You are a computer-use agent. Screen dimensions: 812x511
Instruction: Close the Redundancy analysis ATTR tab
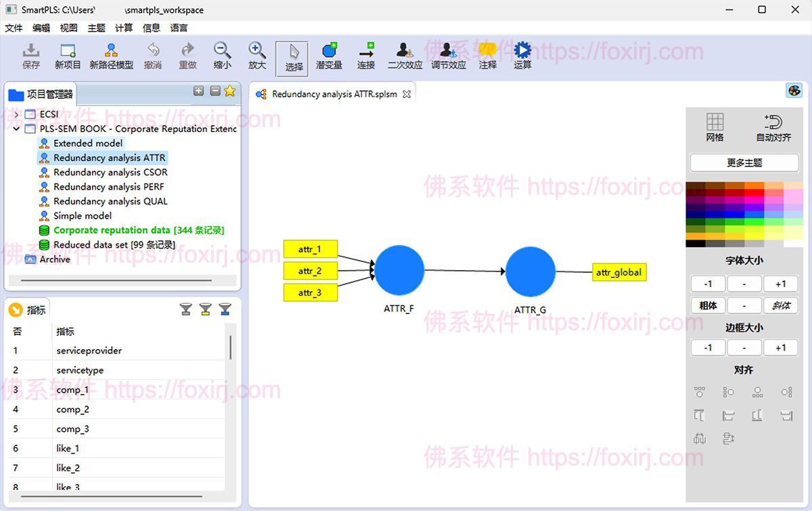(407, 95)
